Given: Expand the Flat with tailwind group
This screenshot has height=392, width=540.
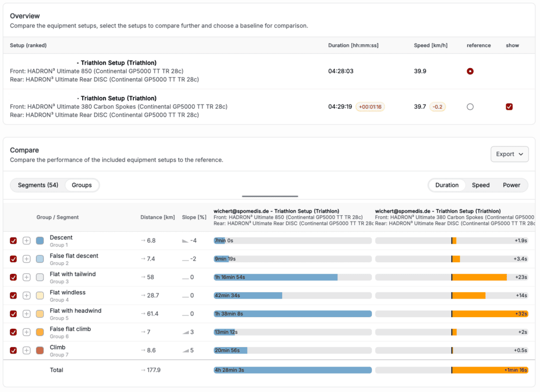Looking at the screenshot, I should point(26,277).
